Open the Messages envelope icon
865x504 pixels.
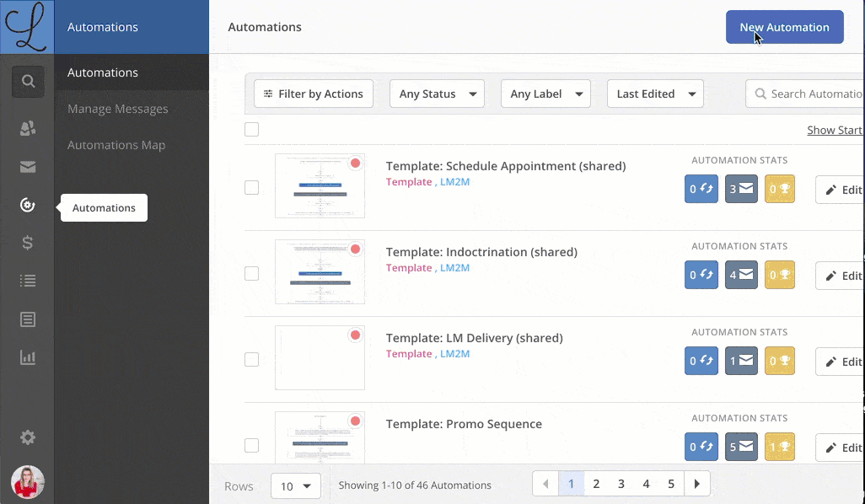coord(27,167)
